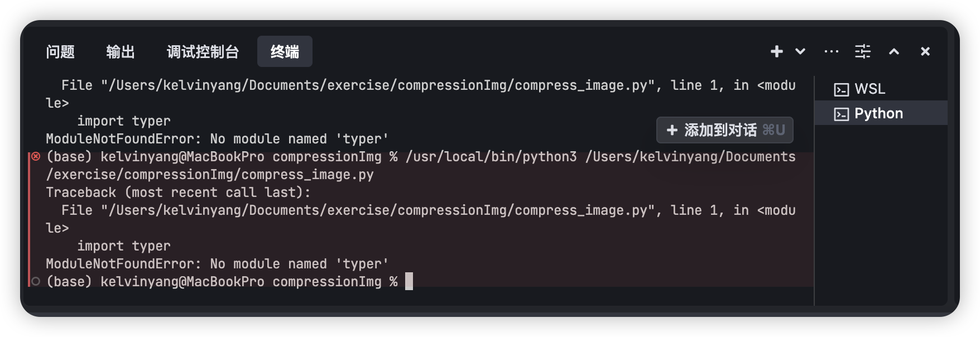Select the Python terminal label
This screenshot has height=337, width=980.
[878, 114]
